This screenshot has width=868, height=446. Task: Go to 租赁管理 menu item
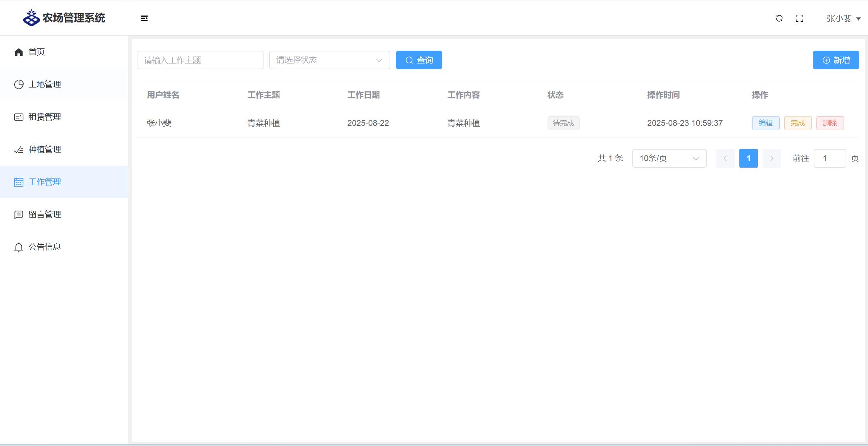[45, 117]
